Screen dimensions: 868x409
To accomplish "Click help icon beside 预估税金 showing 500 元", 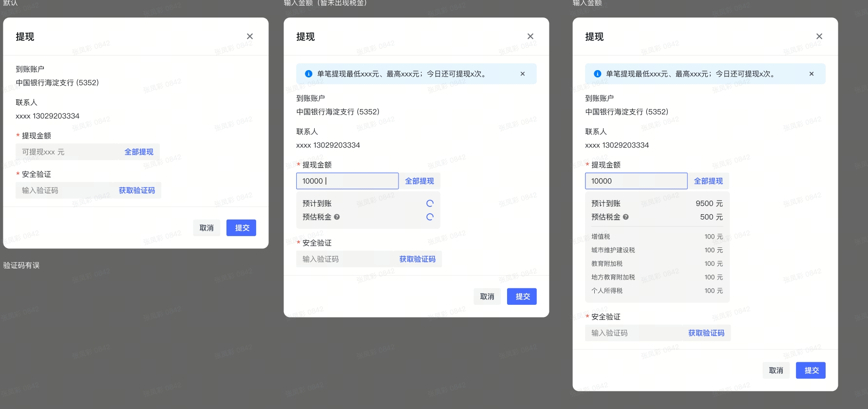I will 626,217.
